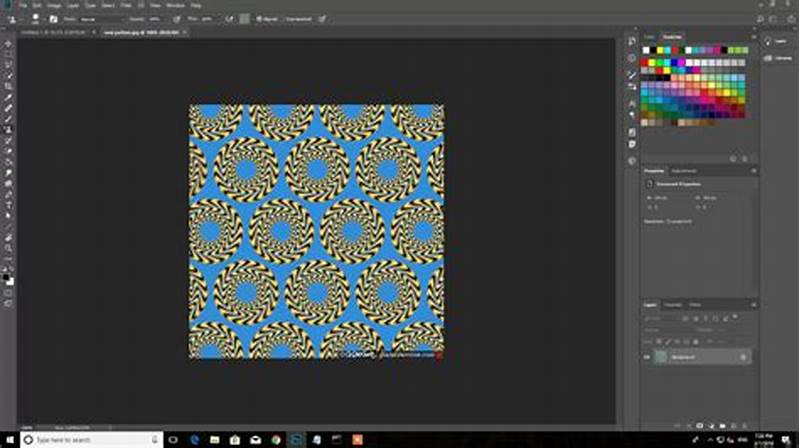Screen dimensions: 800x448
Task: Toggle Quick Mask mode
Action: coord(8,293)
